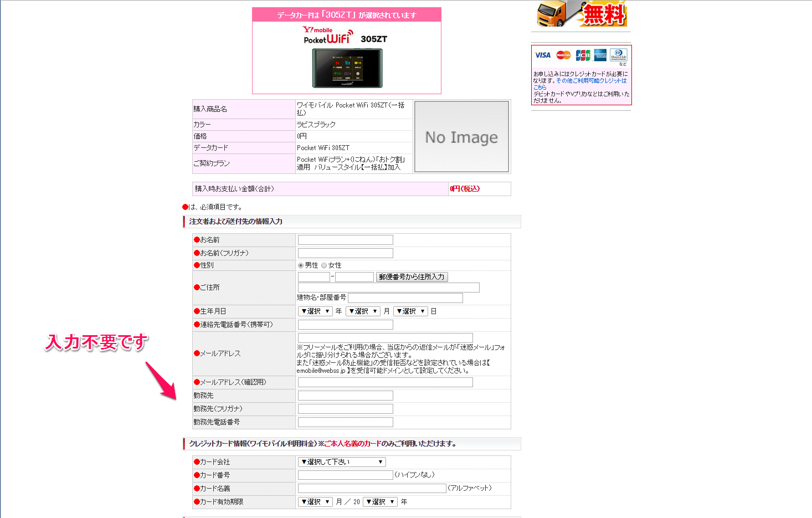Open the カード会社 dropdown
This screenshot has width=812, height=518.
click(x=342, y=462)
